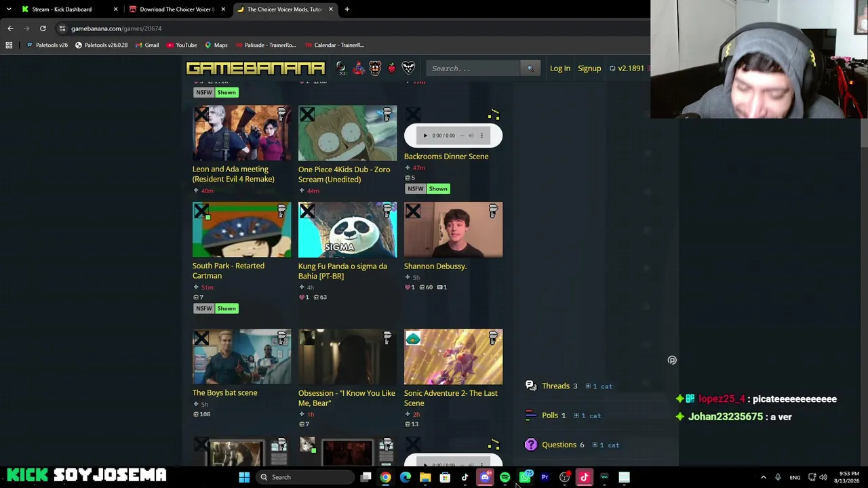Open Discord from the taskbar
Screen dimensions: 868x488
(485, 477)
